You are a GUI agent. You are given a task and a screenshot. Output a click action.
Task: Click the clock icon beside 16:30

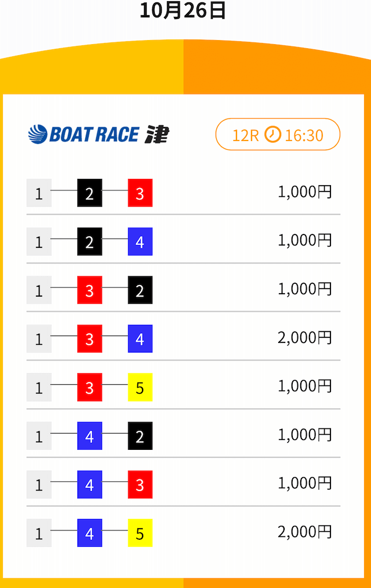pos(272,135)
